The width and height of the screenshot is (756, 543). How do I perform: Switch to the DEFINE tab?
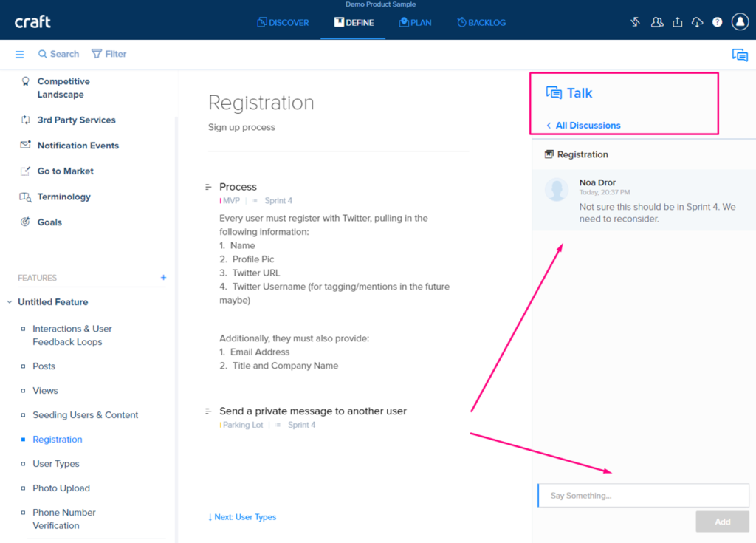click(354, 23)
